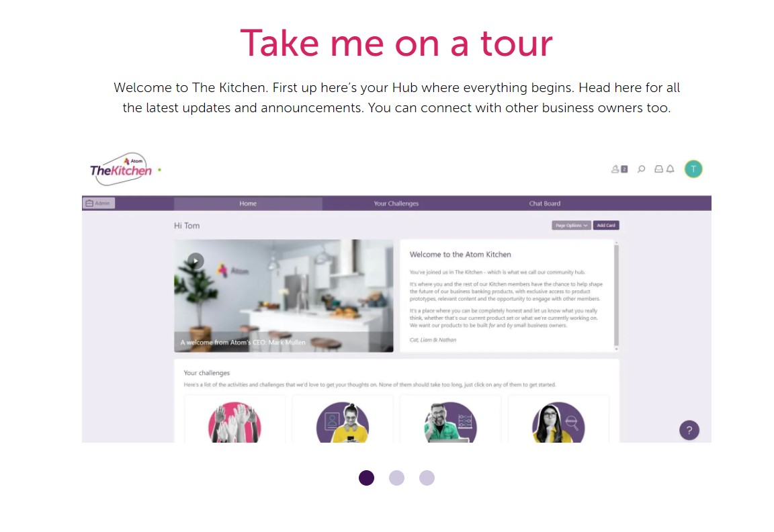Screen dimensions: 774x532
Task: Click the Admin briefcase button
Action: (99, 204)
